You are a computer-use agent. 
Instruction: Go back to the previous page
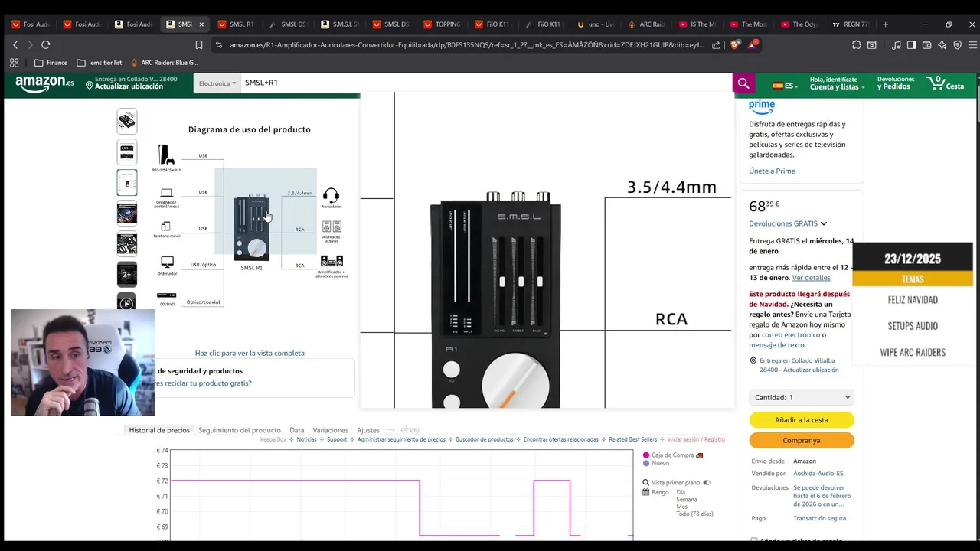15,45
